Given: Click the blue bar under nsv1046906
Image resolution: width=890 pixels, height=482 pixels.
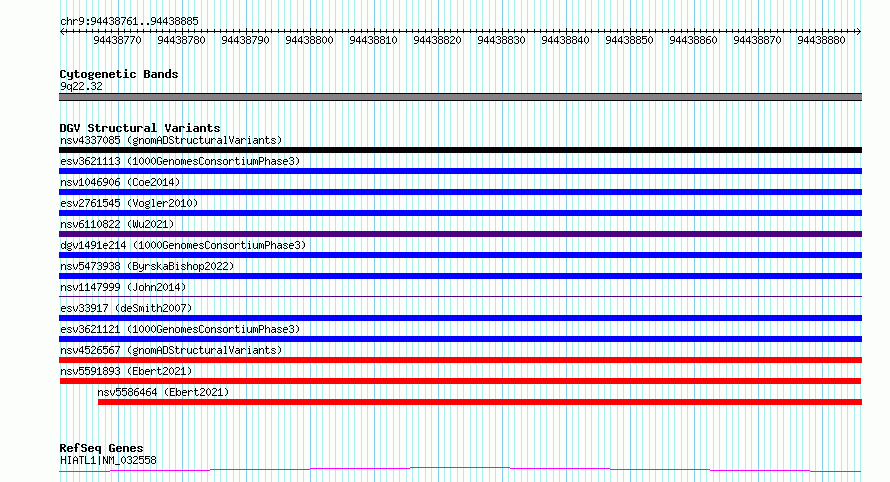Looking at the screenshot, I should pos(460,192).
